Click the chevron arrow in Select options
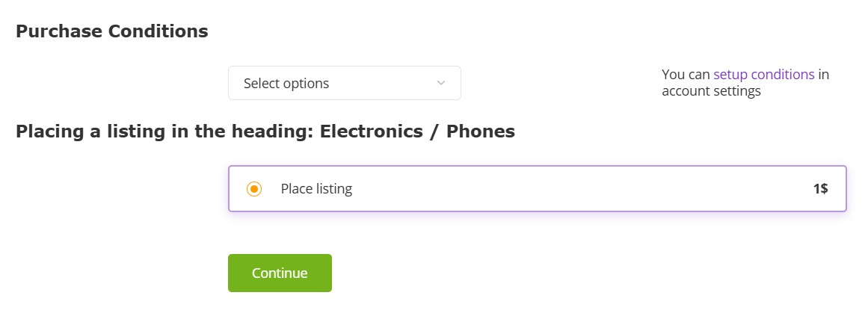868x316 pixels. pyautogui.click(x=440, y=83)
